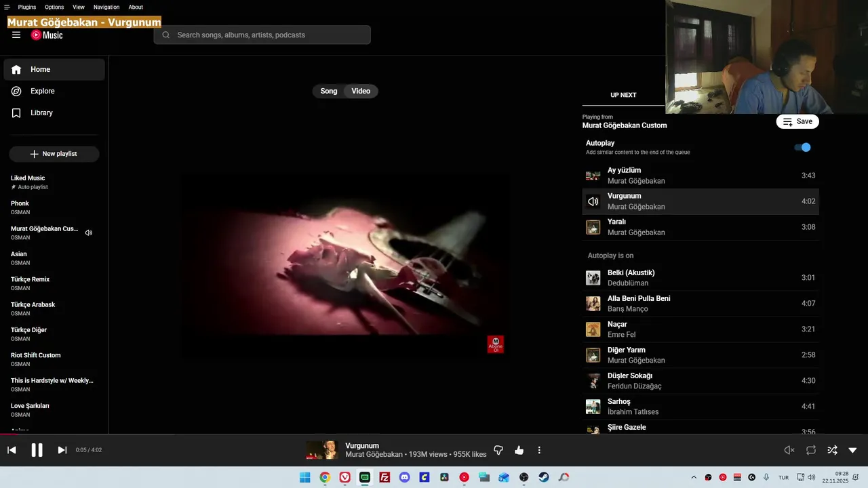868x488 pixels.
Task: Open OBS Studio from the taskbar
Action: pyautogui.click(x=524, y=477)
